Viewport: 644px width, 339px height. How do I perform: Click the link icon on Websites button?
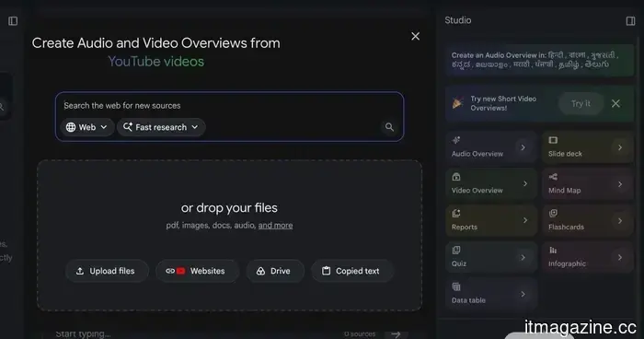click(170, 271)
